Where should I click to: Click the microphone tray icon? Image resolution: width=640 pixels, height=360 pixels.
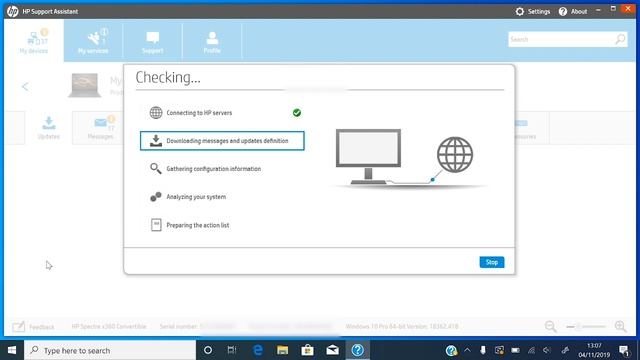coord(483,350)
